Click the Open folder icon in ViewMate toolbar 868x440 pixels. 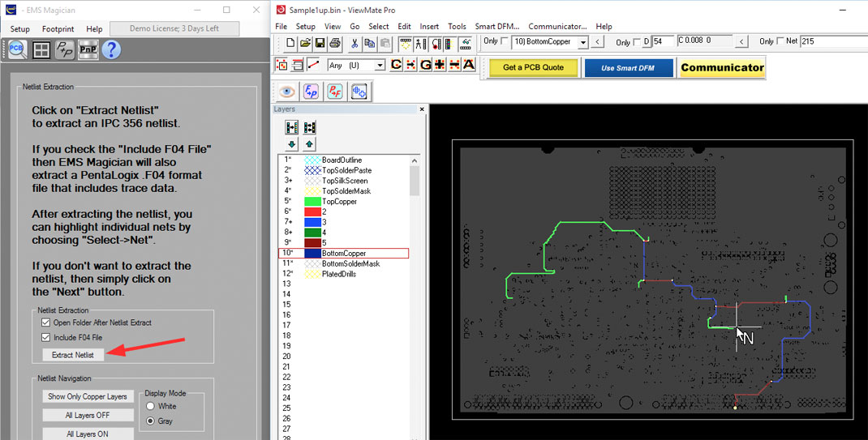coord(305,43)
